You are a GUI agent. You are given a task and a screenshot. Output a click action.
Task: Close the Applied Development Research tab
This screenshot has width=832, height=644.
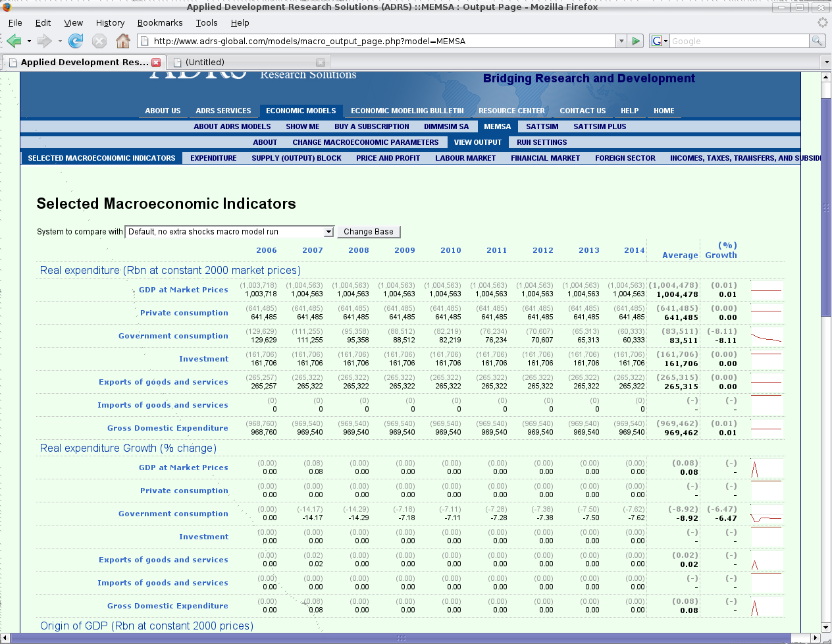[x=156, y=63]
